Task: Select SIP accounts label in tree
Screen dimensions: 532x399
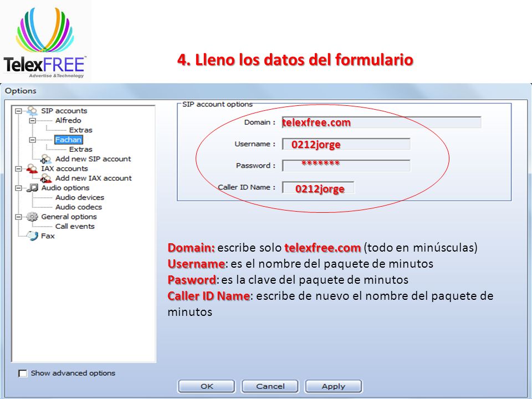Action: 64,111
